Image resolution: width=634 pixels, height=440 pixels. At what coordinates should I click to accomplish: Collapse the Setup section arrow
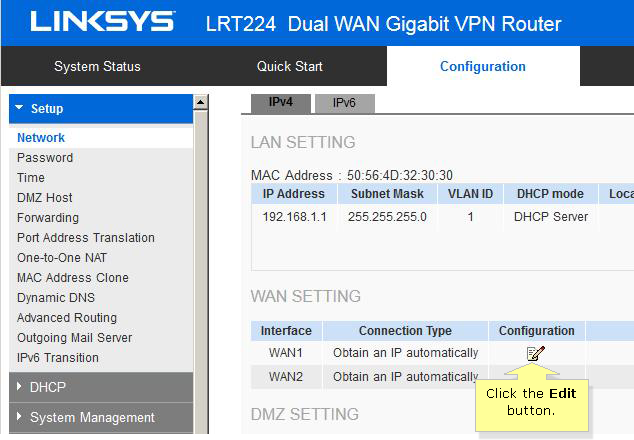[19, 108]
